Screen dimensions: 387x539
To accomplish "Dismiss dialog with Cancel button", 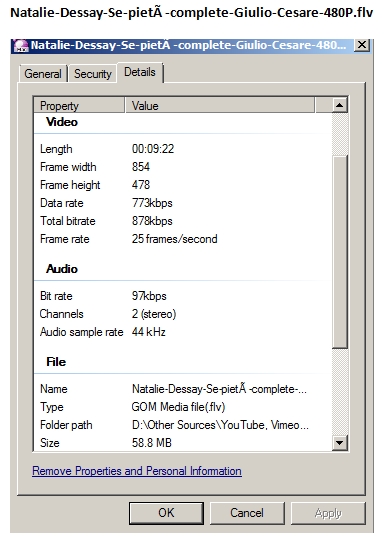I will [247, 513].
